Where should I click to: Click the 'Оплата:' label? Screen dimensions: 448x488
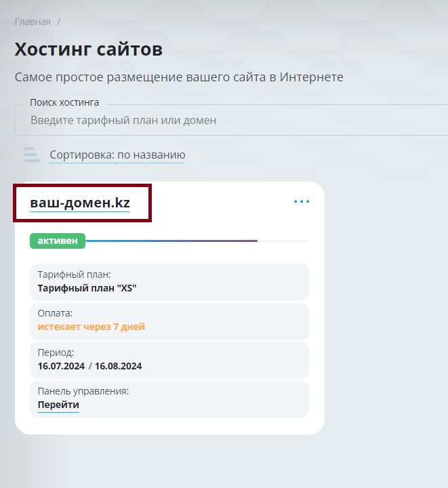coord(55,313)
